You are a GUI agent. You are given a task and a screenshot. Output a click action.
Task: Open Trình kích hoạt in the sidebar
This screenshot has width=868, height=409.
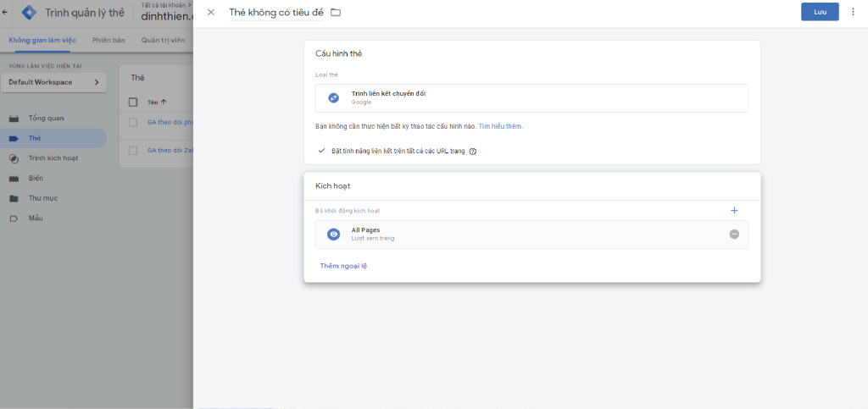(x=53, y=158)
